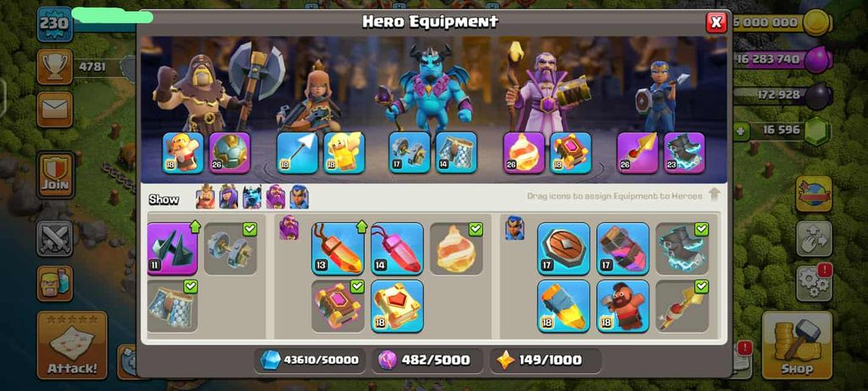Open the Join clan tab
Screen dimensions: 868x391
56,175
